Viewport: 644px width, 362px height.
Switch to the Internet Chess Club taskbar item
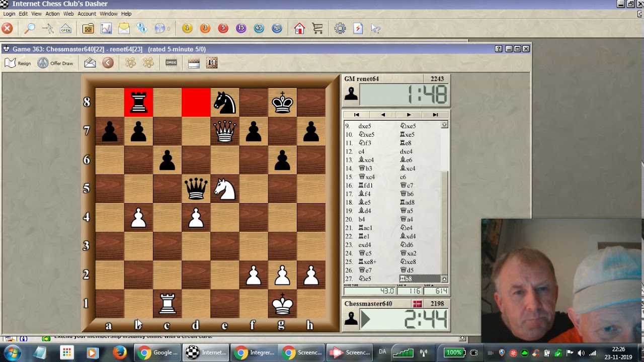pyautogui.click(x=206, y=352)
